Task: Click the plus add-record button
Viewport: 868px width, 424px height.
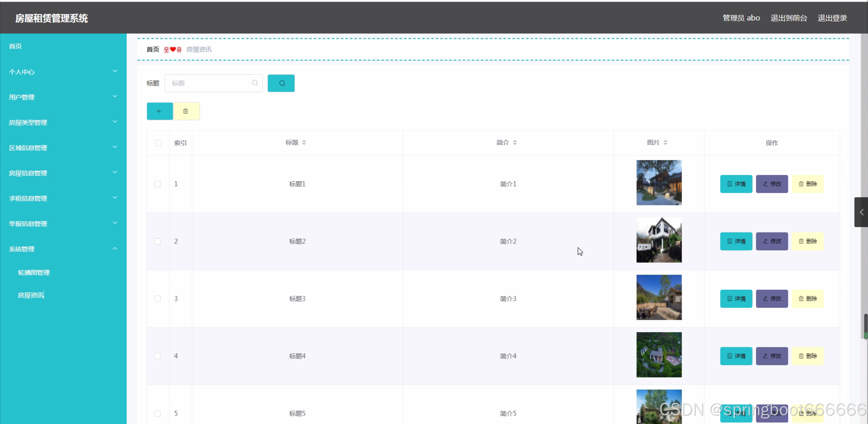Action: coord(159,111)
